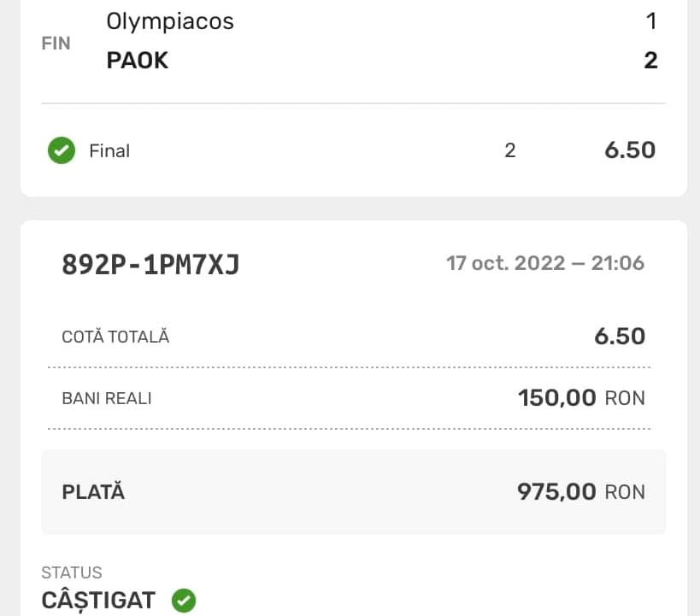
Task: Click the 6.50 odds in Final row
Action: [x=630, y=150]
